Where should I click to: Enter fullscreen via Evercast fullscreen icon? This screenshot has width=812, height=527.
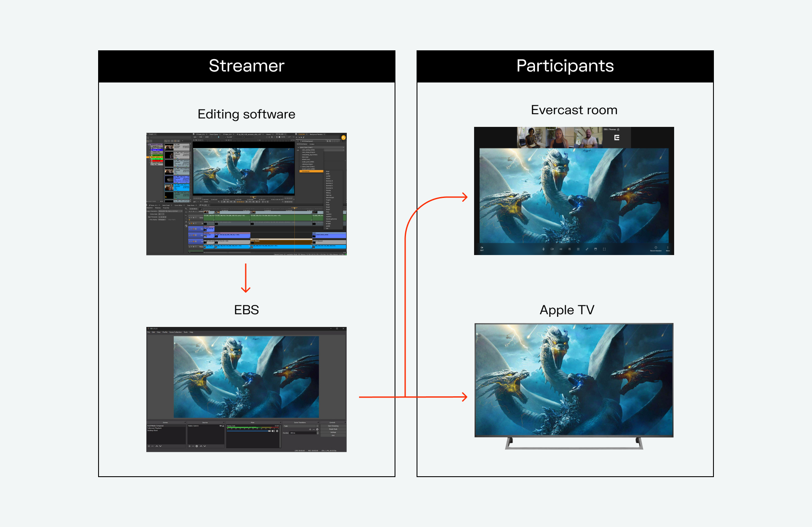(x=604, y=249)
